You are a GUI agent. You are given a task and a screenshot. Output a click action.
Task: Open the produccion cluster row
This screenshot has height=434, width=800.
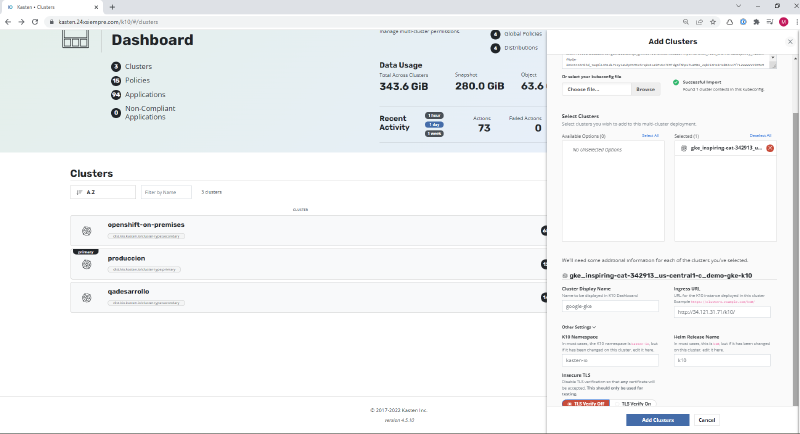[x=308, y=264]
